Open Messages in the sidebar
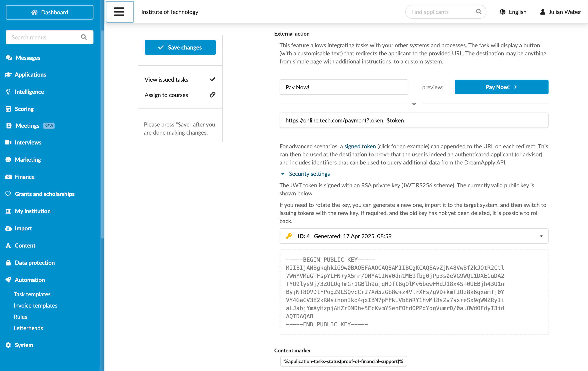Screen dimensions: 588x371 [x=28, y=58]
